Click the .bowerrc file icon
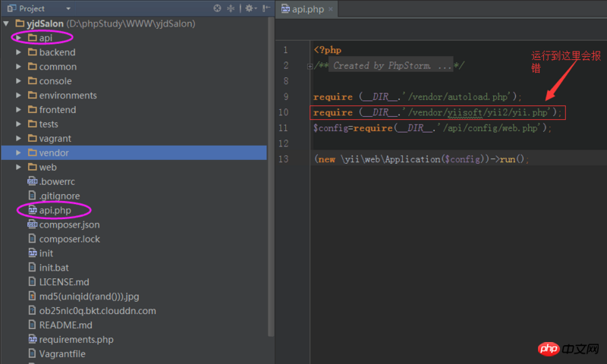The height and width of the screenshot is (364, 607). (33, 181)
